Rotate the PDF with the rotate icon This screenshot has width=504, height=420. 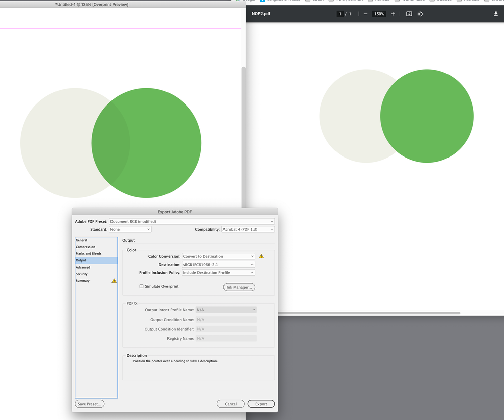420,14
